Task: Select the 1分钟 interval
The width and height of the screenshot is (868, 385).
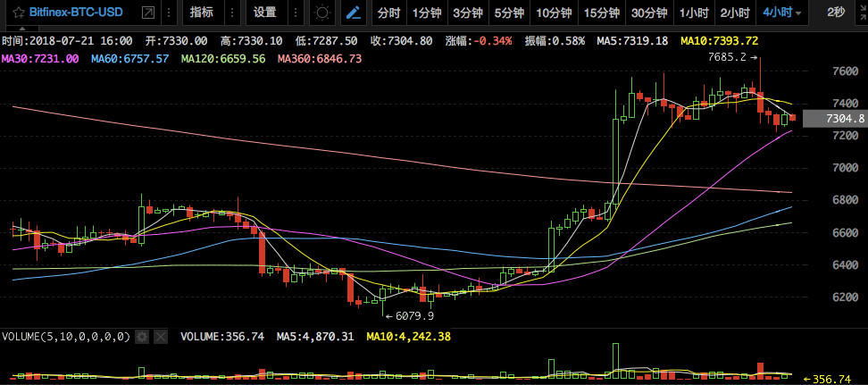Action: point(426,13)
